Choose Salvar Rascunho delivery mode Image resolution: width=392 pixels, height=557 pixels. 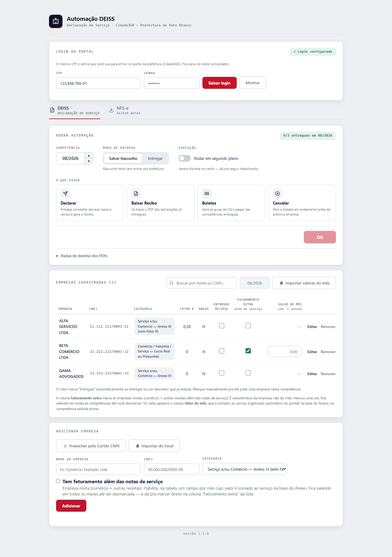(x=123, y=158)
